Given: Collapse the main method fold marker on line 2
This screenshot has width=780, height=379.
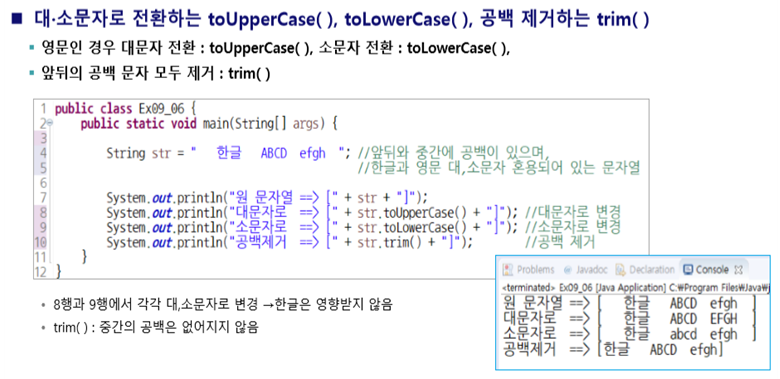Looking at the screenshot, I should pos(49,123).
